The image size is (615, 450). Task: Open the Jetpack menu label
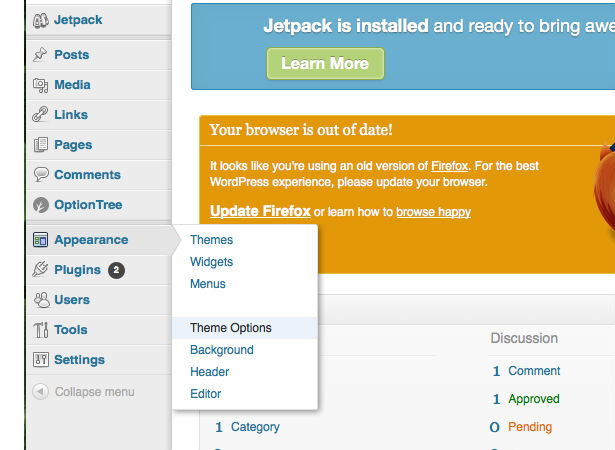(78, 20)
